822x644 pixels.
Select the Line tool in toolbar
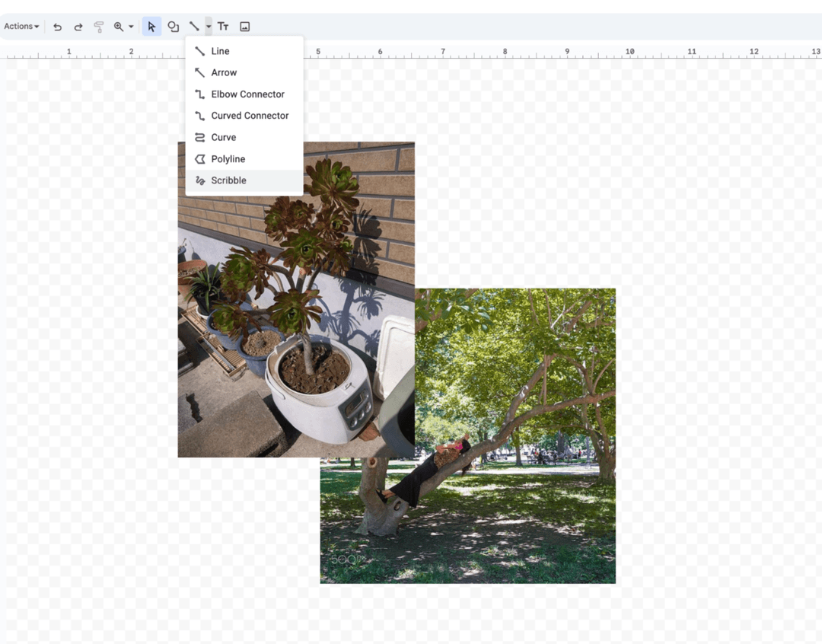coord(194,27)
